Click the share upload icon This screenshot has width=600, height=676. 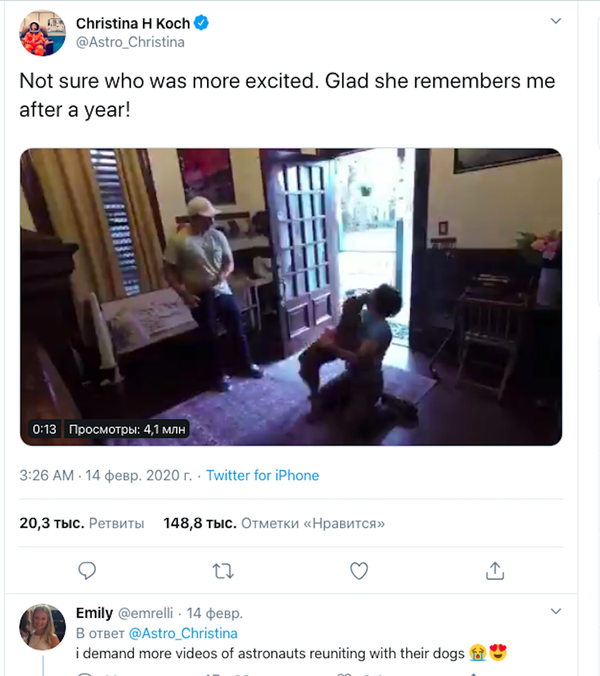click(x=494, y=570)
